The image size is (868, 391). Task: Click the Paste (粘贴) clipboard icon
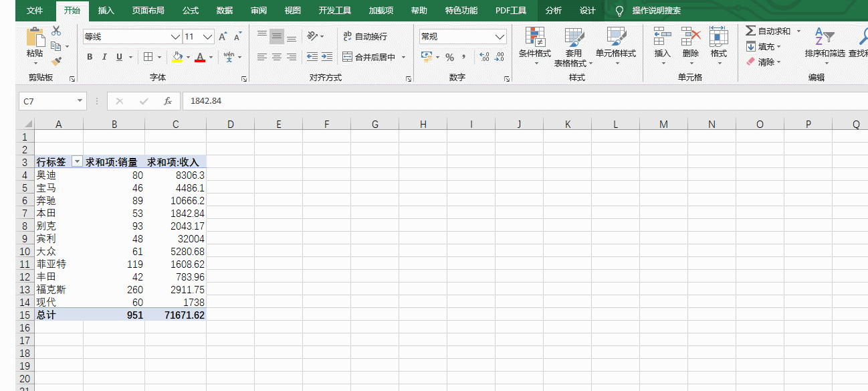35,37
